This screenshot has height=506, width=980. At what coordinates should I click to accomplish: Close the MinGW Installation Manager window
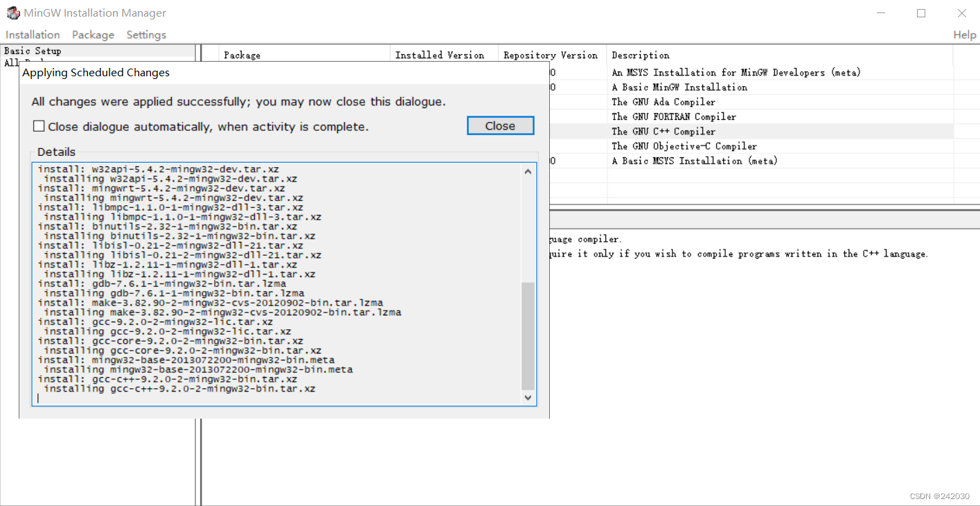pyautogui.click(x=961, y=13)
